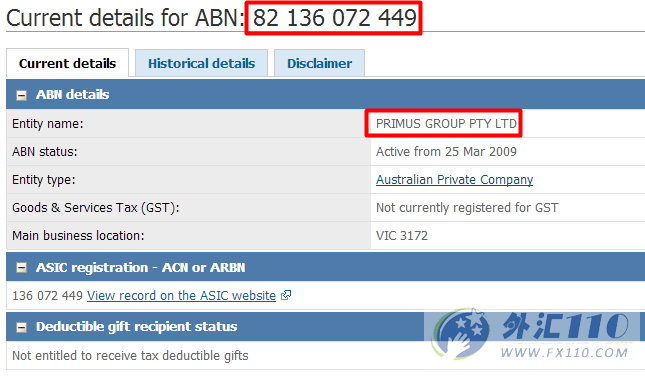Collapse the Deductible gift recipient status section
Viewport: 645px width, 377px height.
pyautogui.click(x=21, y=327)
